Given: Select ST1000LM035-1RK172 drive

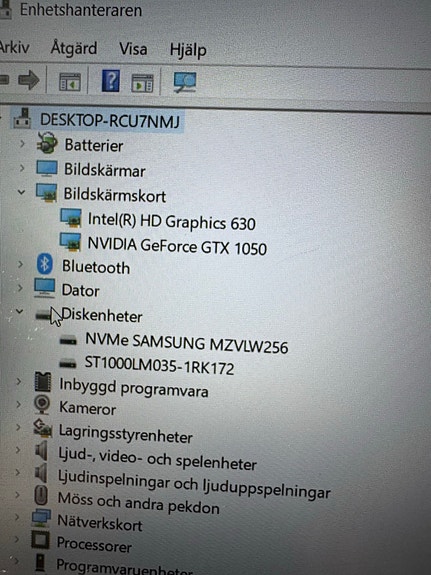Looking at the screenshot, I should [159, 365].
